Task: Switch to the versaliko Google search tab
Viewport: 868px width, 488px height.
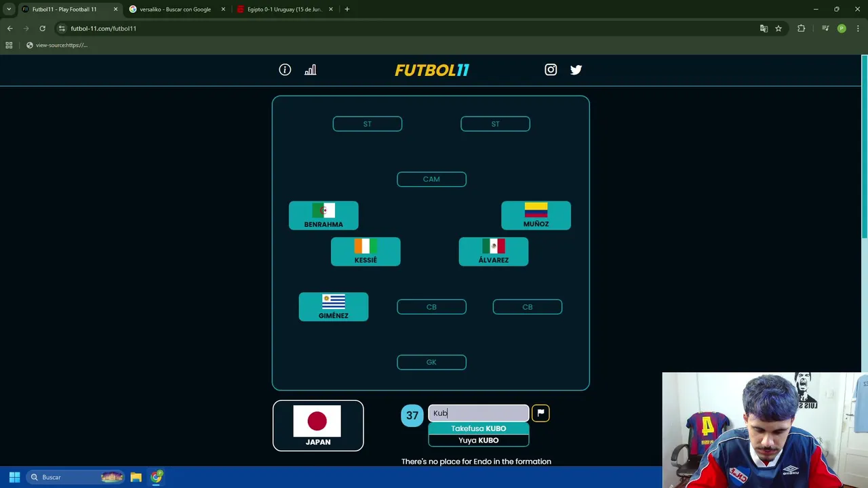Action: (175, 9)
